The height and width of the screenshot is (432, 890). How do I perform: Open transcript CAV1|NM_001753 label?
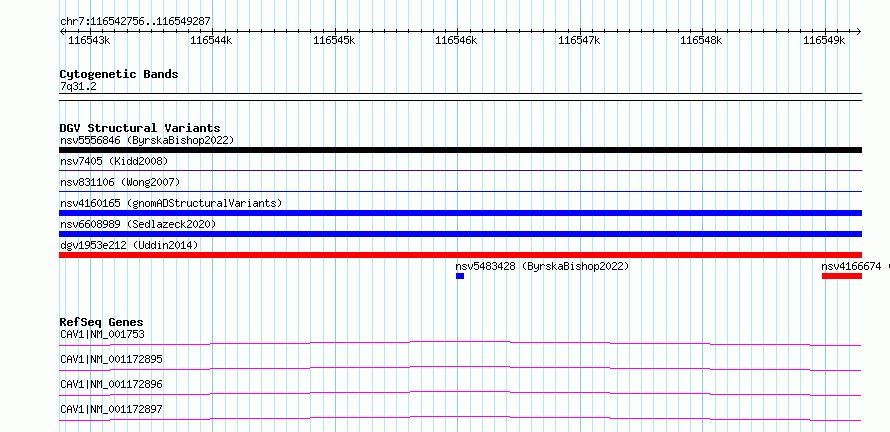tap(102, 334)
